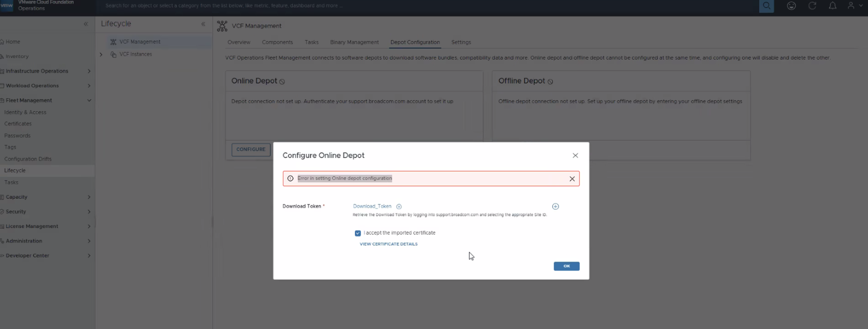Add a new download token plus icon
The width and height of the screenshot is (868, 329).
pyautogui.click(x=555, y=206)
